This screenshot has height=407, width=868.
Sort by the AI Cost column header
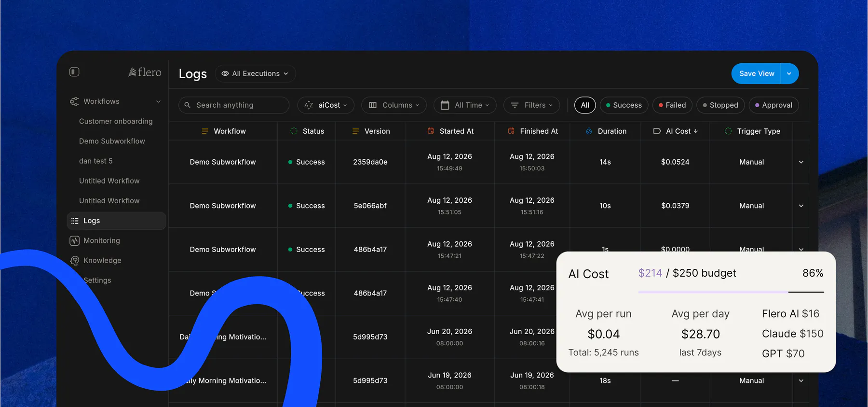tap(675, 131)
